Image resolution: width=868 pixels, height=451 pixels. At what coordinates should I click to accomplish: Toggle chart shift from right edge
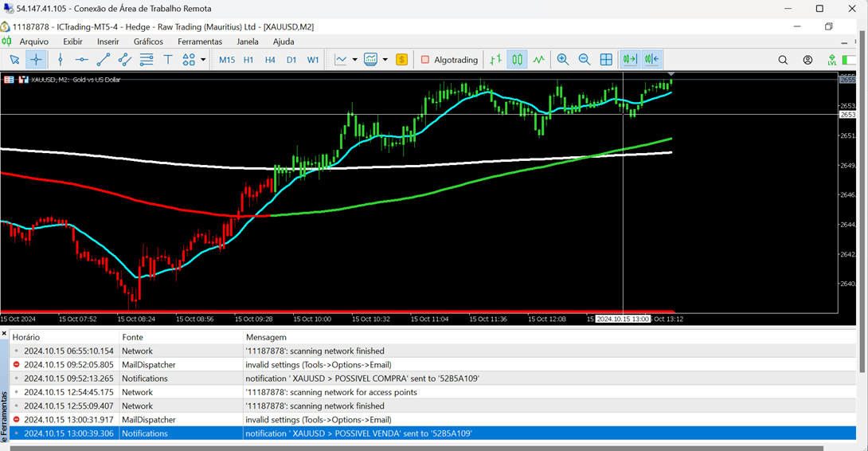[x=652, y=60]
